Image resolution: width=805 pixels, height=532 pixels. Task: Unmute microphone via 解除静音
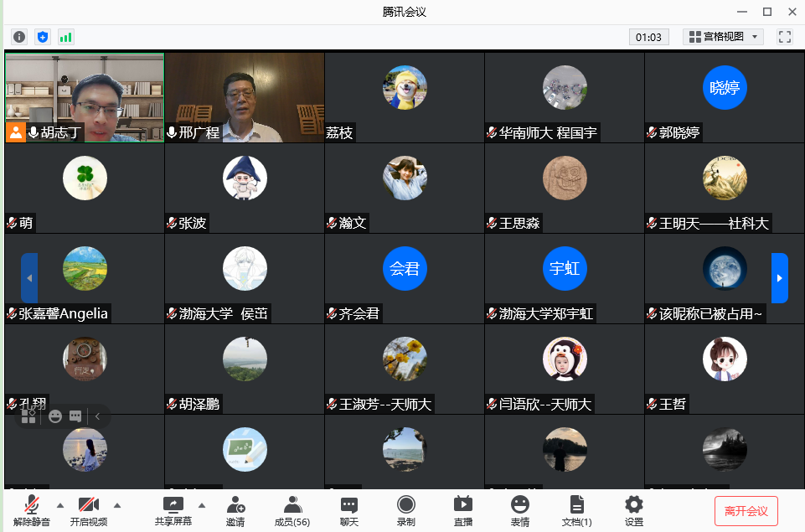(x=32, y=510)
